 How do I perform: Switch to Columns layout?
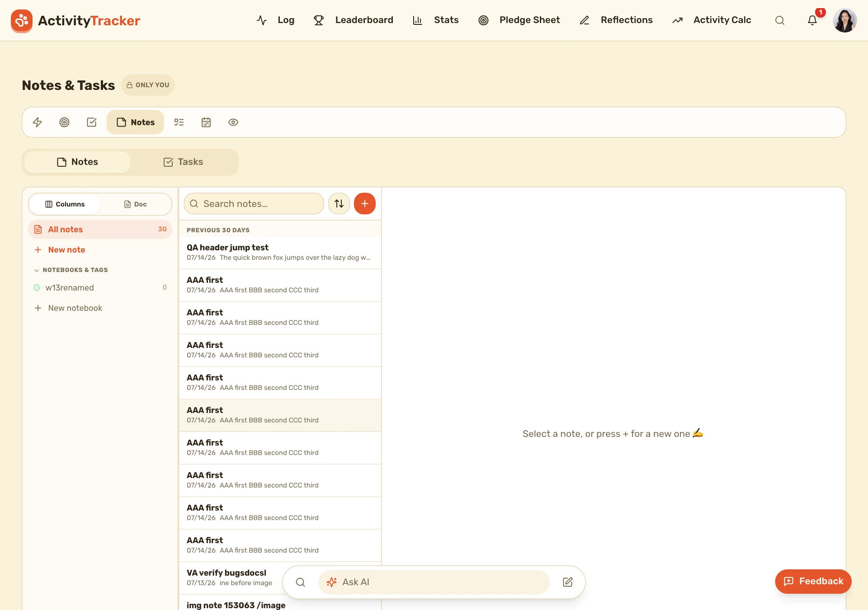[65, 204]
